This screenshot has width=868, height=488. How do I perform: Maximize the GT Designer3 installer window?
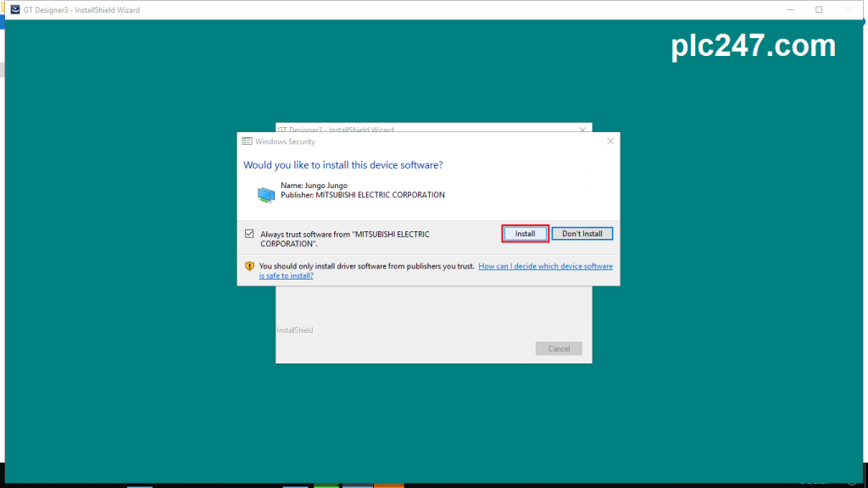819,9
